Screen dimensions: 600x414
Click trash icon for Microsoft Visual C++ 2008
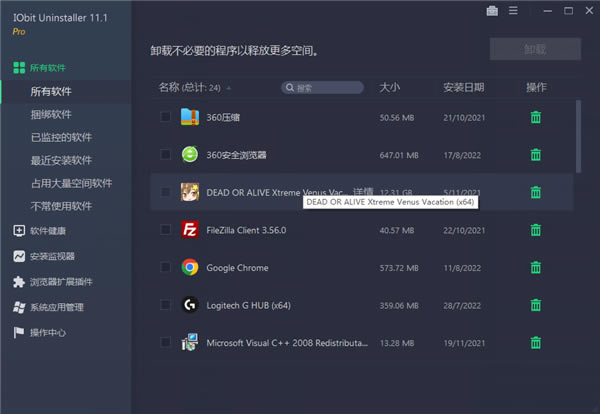tap(536, 342)
